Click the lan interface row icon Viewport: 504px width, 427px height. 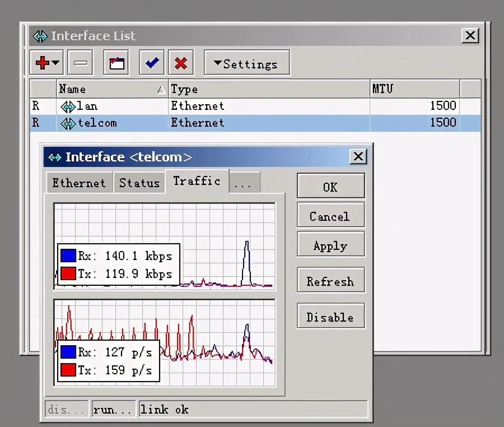tap(68, 106)
